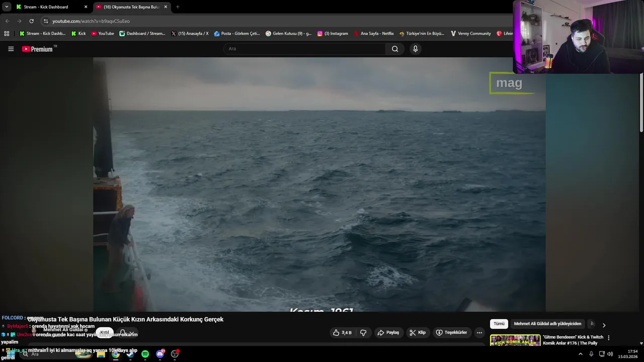Switch to the Stream - Kick Dashboard tab
This screenshot has height=362, width=644.
pos(46,7)
